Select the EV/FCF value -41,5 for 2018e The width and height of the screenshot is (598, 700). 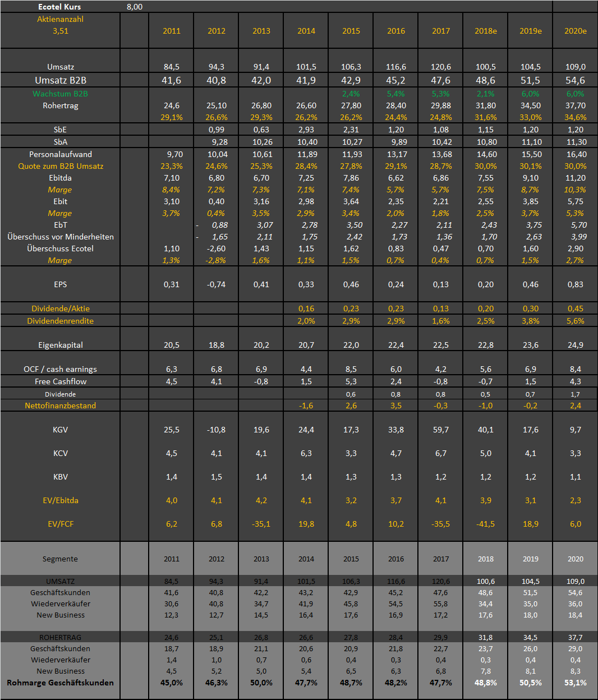485,524
